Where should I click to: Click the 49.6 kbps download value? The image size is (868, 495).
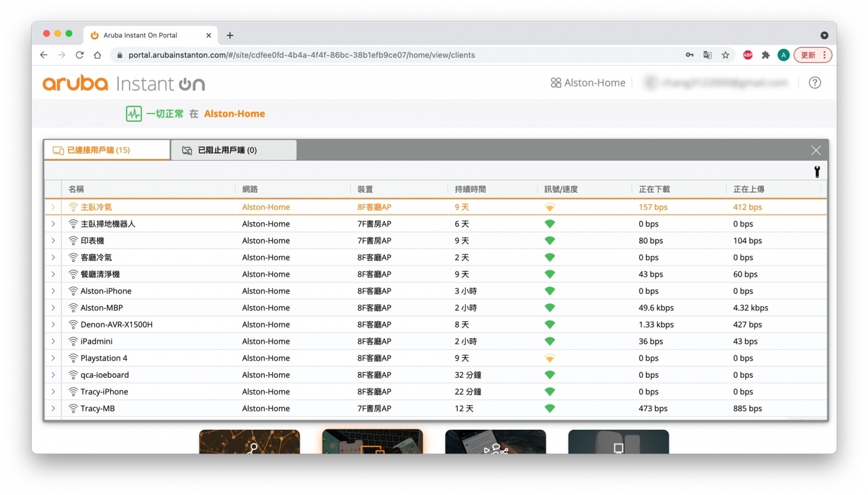click(x=656, y=308)
